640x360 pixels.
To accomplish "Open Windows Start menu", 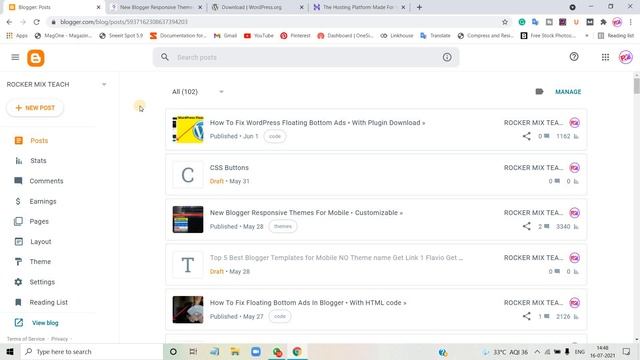I will [x=10, y=351].
